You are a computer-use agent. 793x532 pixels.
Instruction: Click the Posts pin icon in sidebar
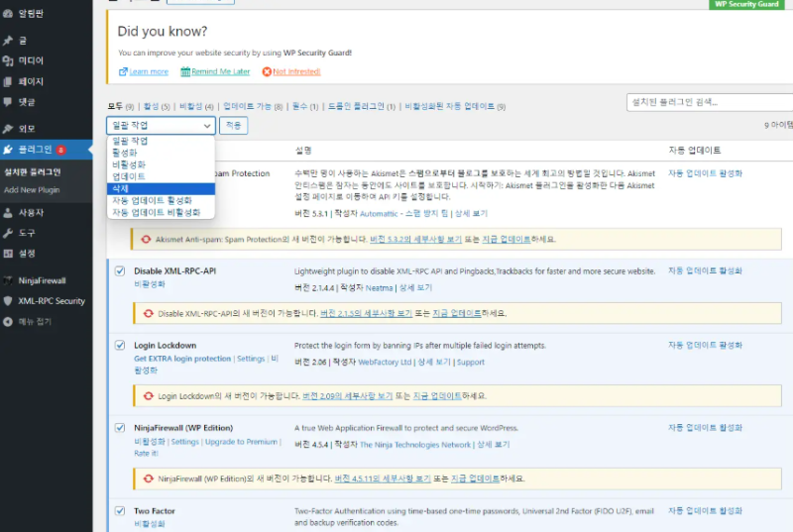coord(8,41)
